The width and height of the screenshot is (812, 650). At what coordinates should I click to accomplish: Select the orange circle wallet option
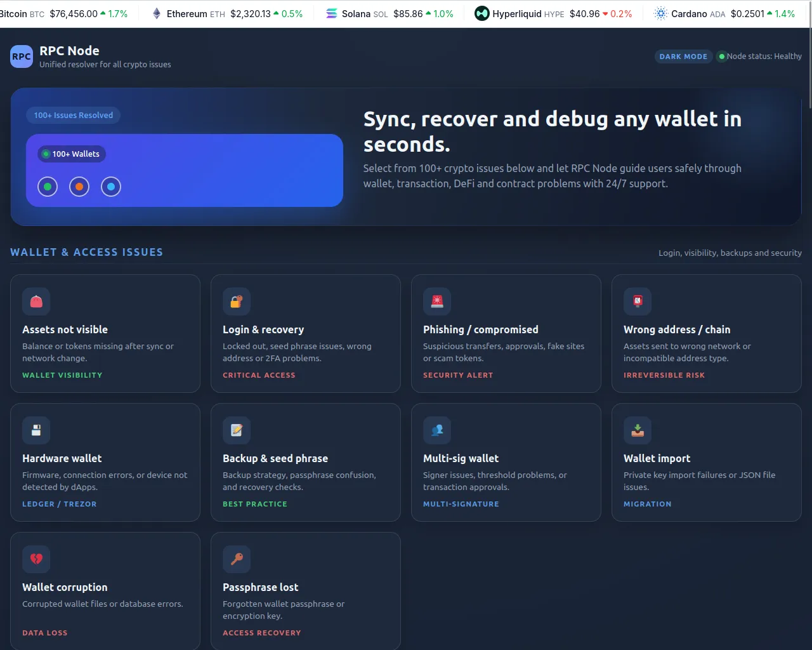click(79, 187)
